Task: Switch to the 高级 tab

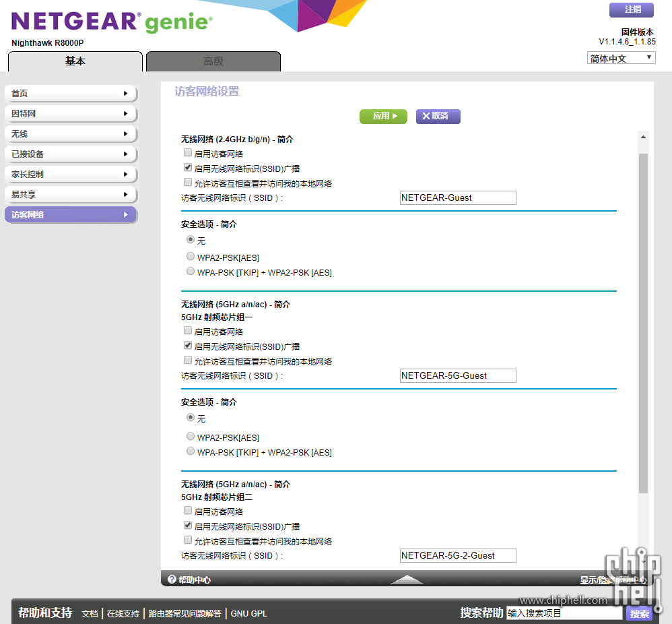Action: [213, 61]
